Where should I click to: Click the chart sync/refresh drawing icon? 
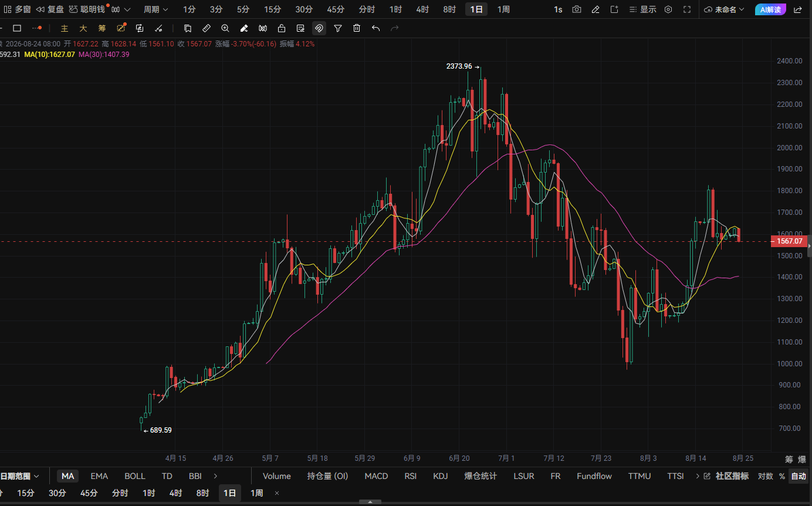tap(140, 28)
